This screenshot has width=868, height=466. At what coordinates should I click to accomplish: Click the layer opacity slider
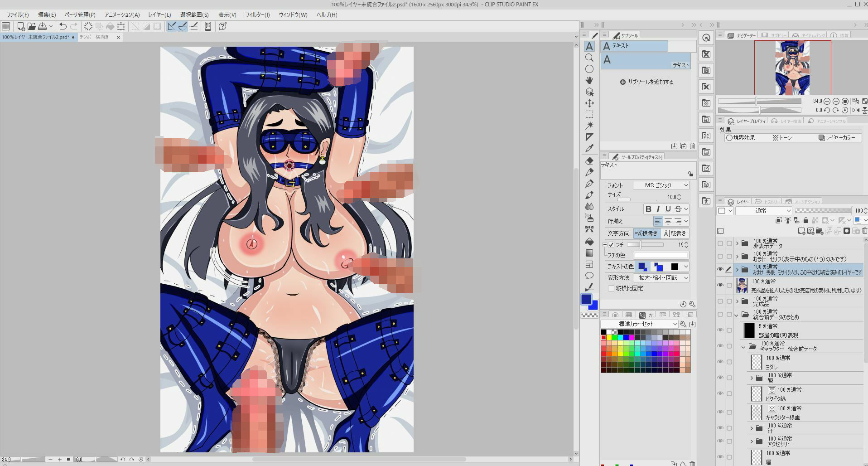click(x=823, y=210)
